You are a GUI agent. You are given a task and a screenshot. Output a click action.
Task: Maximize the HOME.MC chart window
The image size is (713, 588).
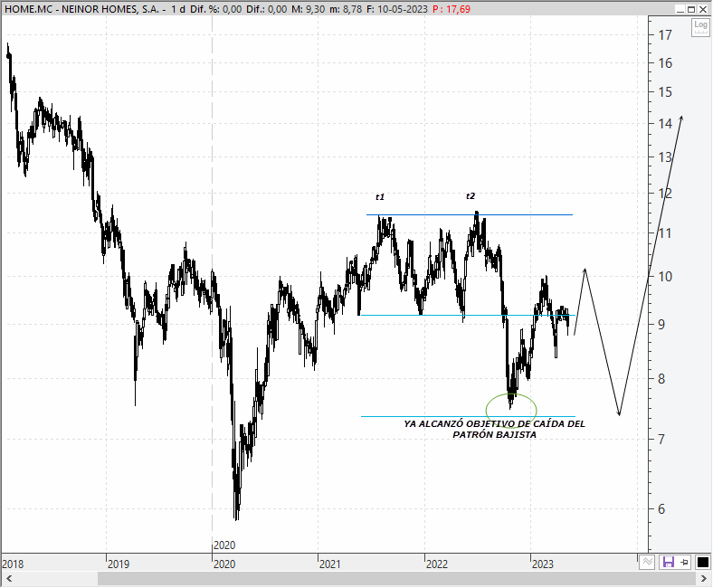click(691, 9)
